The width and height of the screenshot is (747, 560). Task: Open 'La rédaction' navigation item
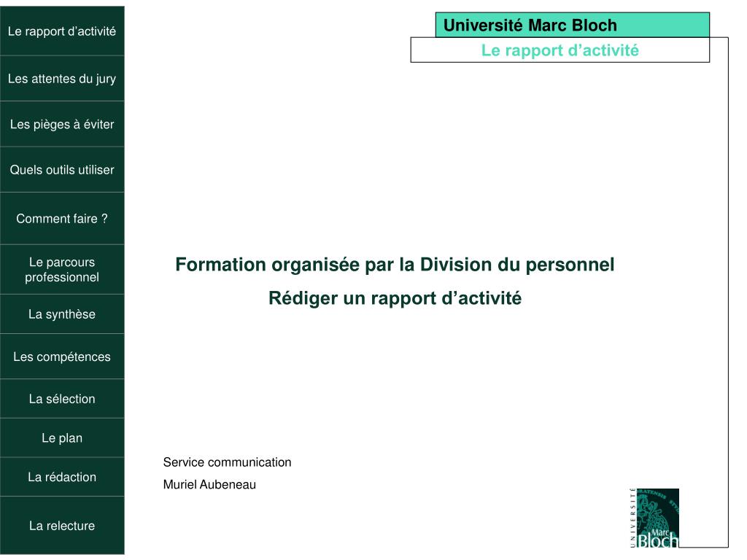[62, 477]
